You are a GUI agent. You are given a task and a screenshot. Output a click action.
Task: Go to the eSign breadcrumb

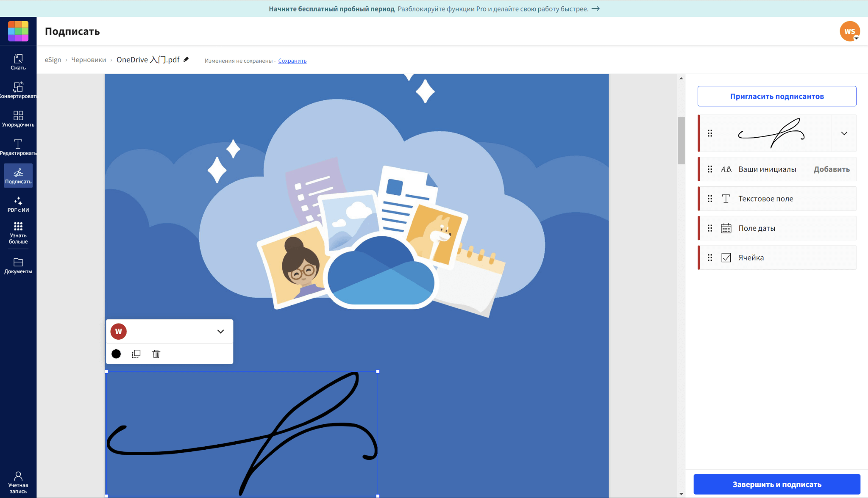point(53,60)
